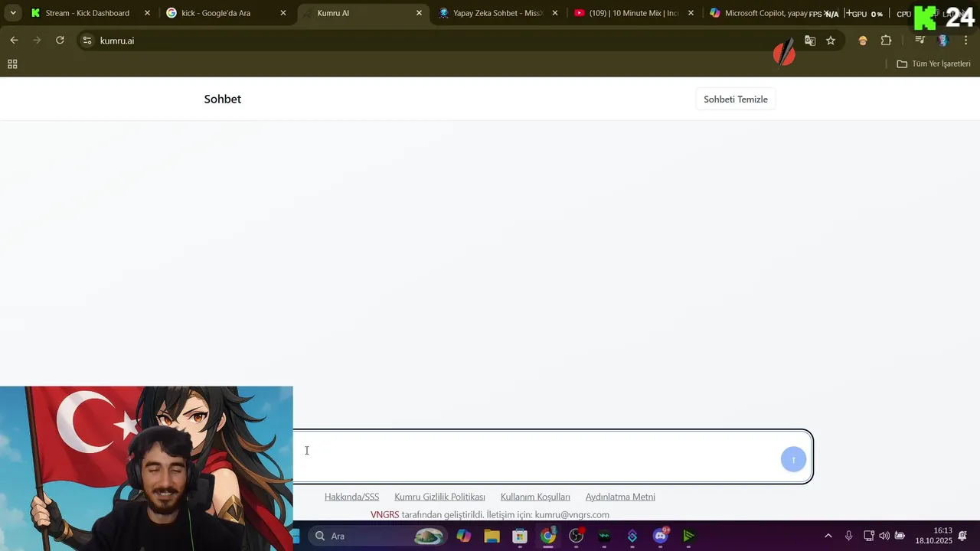Click the battery icon in system tray
The height and width of the screenshot is (551, 980).
click(x=900, y=536)
